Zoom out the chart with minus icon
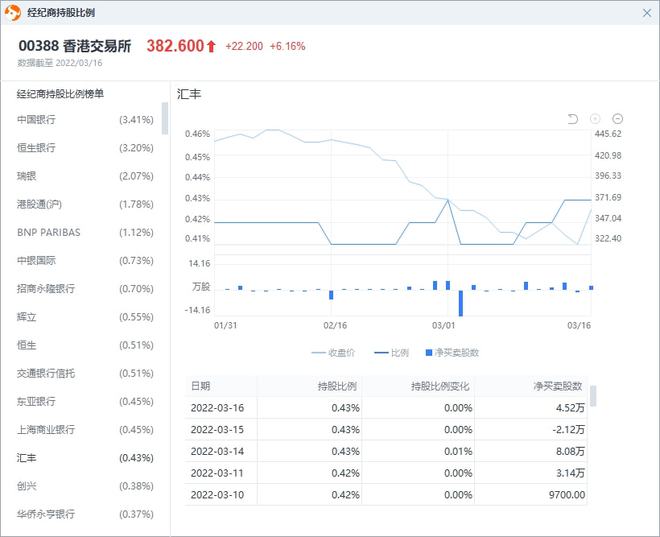This screenshot has width=660, height=537. click(617, 119)
